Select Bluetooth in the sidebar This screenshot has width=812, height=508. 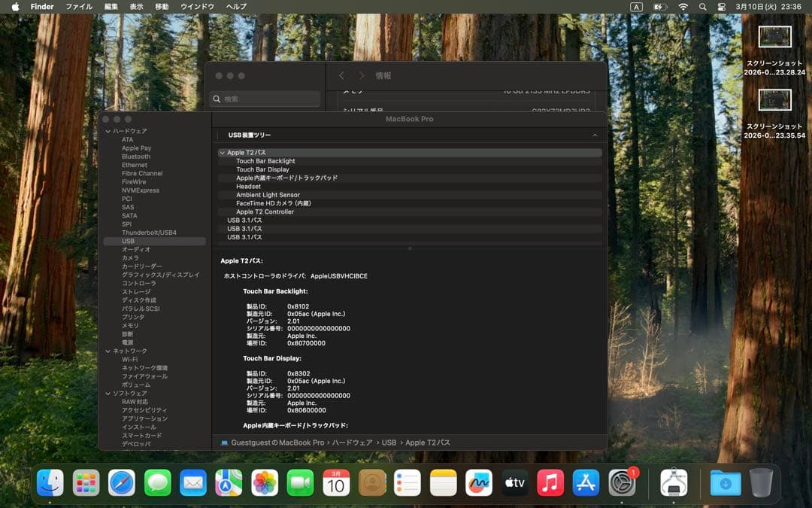136,157
